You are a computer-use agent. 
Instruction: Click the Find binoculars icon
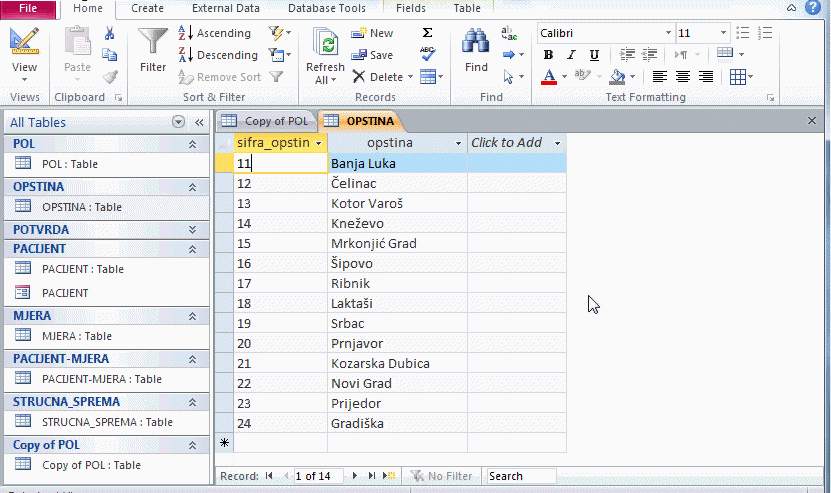coord(477,50)
